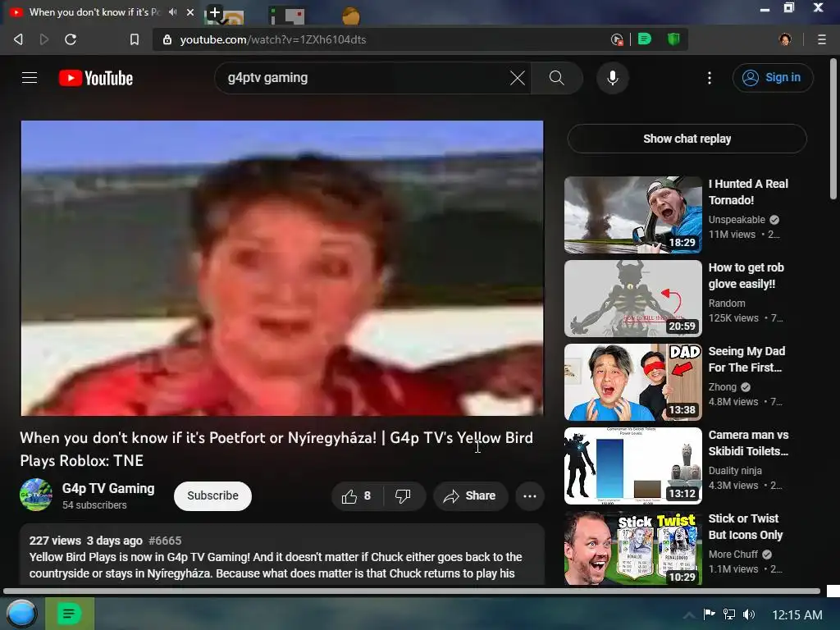Open green chat-bubble extension icon
This screenshot has width=840, height=630.
pos(645,39)
